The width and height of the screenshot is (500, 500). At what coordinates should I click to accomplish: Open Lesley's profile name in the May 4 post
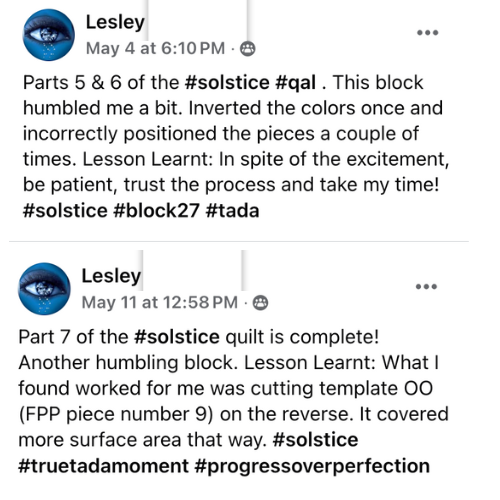[x=115, y=23]
